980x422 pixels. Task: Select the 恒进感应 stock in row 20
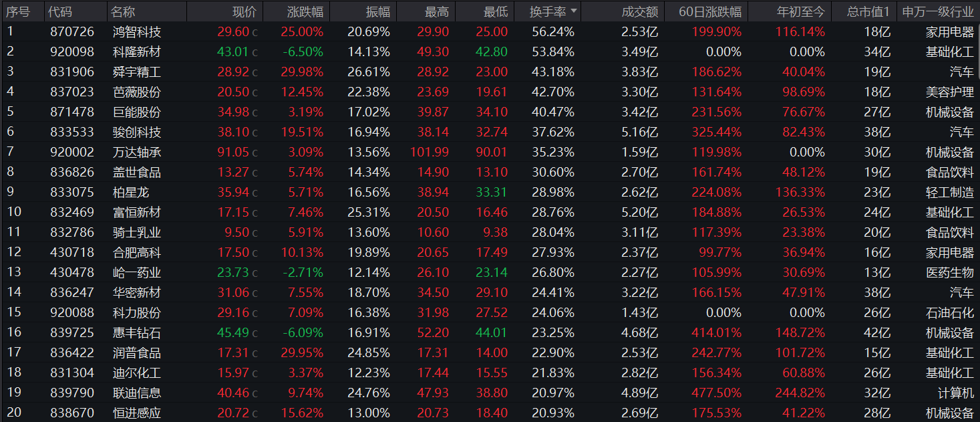point(137,413)
